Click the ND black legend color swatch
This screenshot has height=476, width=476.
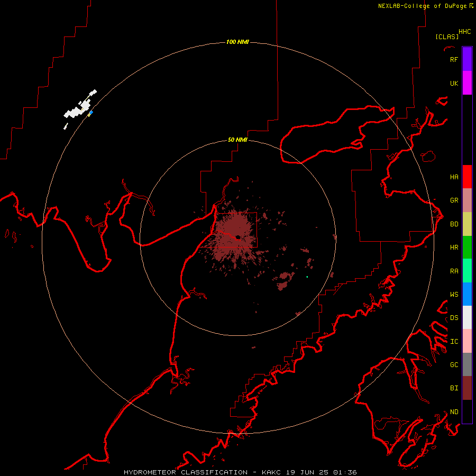[x=467, y=411]
